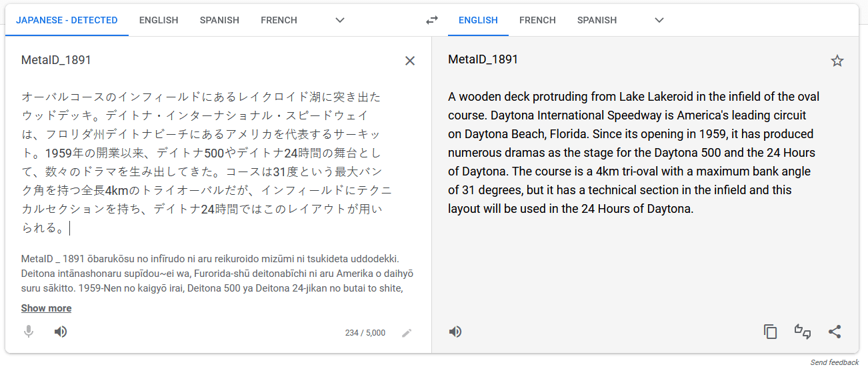This screenshot has height=373, width=868.
Task: Listen to the Japanese source text
Action: [x=61, y=332]
